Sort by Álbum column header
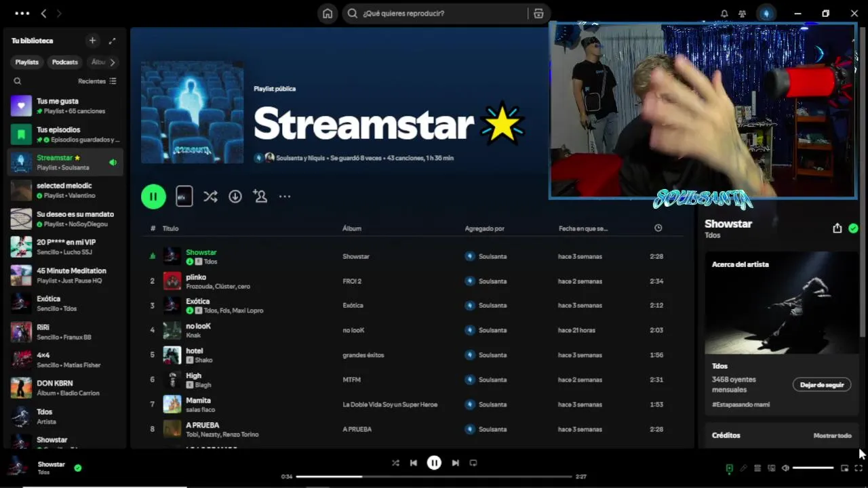Viewport: 868px width, 488px height. (x=352, y=228)
